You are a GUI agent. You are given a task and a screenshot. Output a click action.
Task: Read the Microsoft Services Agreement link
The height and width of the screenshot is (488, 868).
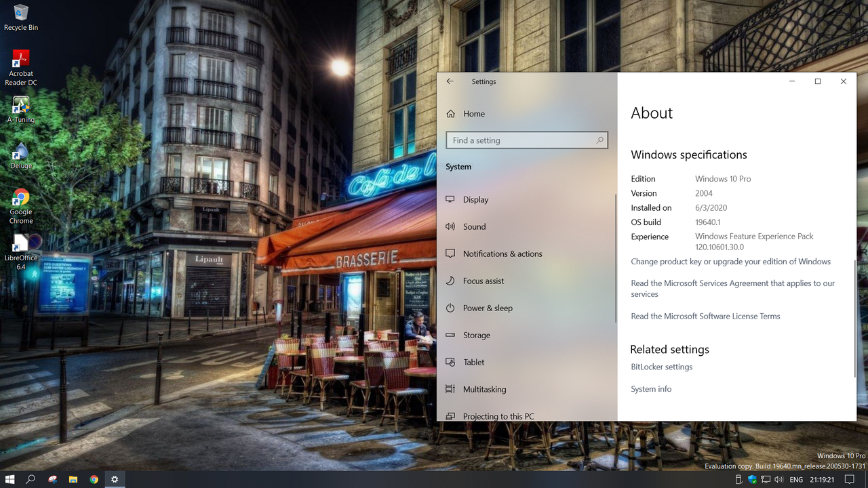[x=732, y=289]
